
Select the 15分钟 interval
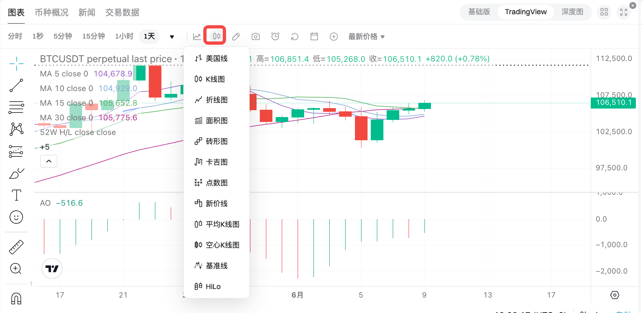pos(94,36)
